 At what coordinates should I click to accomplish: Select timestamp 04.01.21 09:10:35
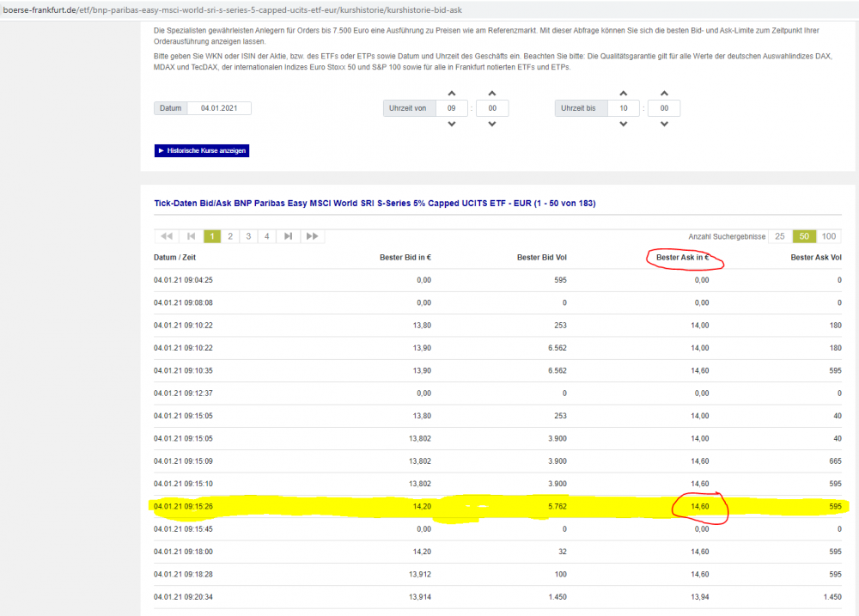click(183, 370)
